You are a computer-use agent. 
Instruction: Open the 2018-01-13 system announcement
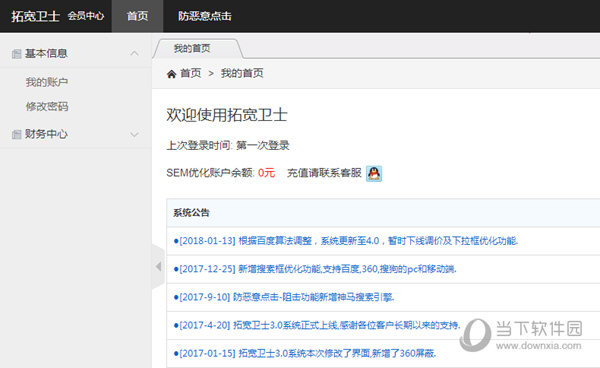click(346, 241)
